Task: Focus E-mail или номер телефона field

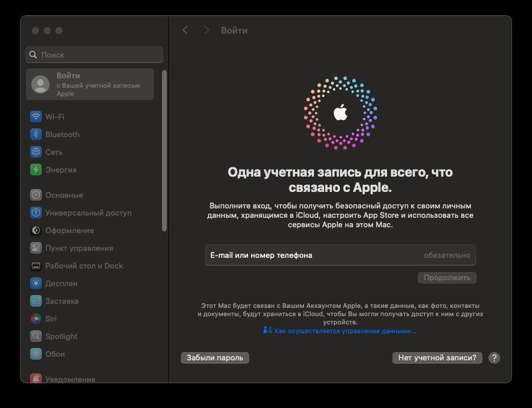Action: coord(341,255)
